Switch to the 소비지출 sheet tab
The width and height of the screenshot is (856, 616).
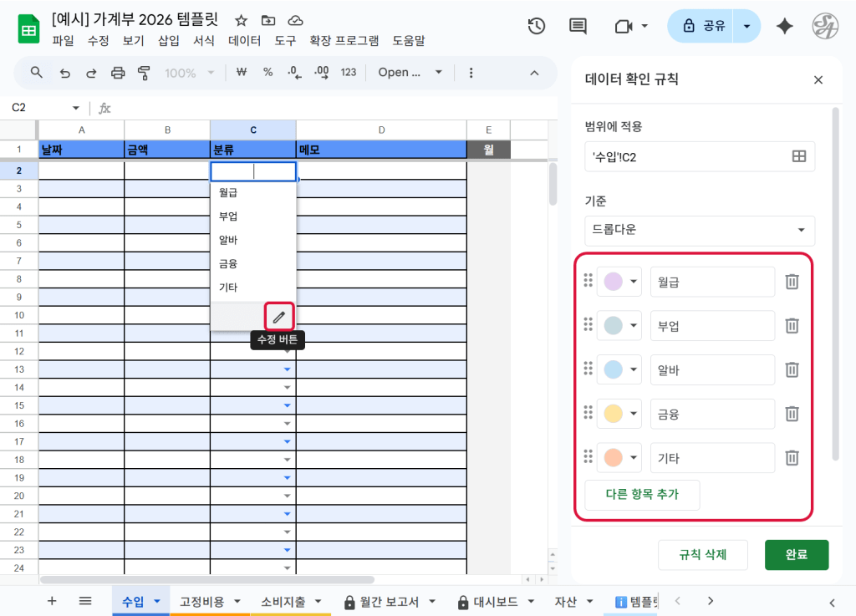pyautogui.click(x=283, y=601)
